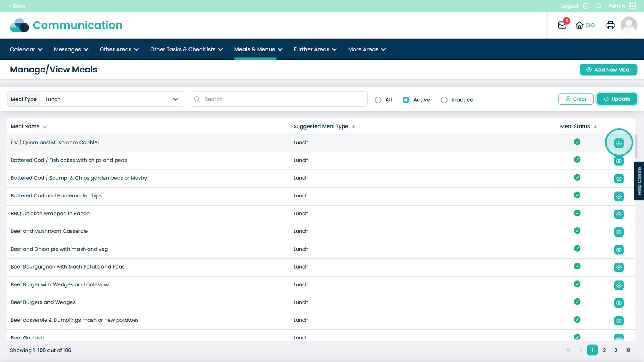This screenshot has height=362, width=644.
Task: Expand the Calendar navigation menu
Action: coord(26,49)
